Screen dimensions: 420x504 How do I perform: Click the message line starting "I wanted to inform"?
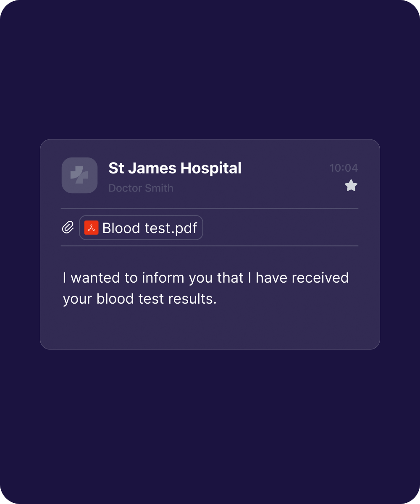(205, 278)
